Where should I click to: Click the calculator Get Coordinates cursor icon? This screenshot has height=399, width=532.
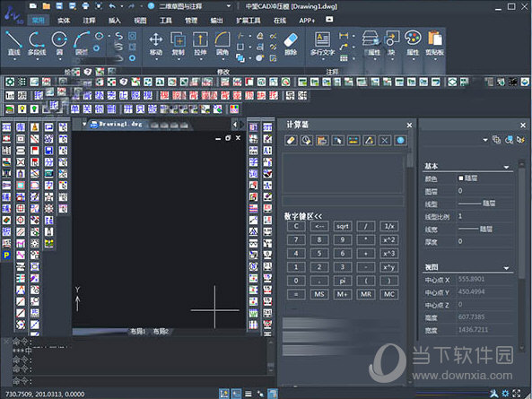pos(337,141)
